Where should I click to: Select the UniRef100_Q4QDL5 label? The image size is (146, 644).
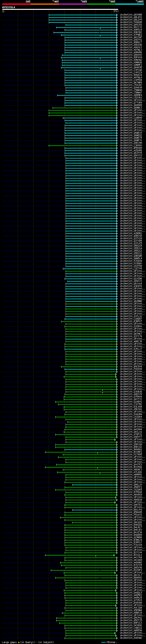pos(131,593)
